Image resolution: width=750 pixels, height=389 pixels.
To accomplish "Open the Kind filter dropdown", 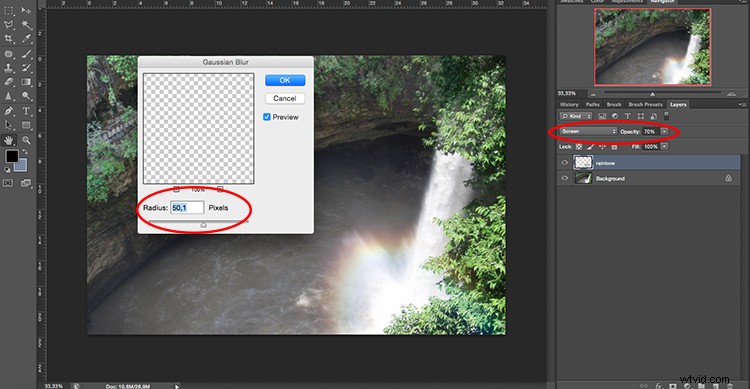I will pyautogui.click(x=576, y=116).
